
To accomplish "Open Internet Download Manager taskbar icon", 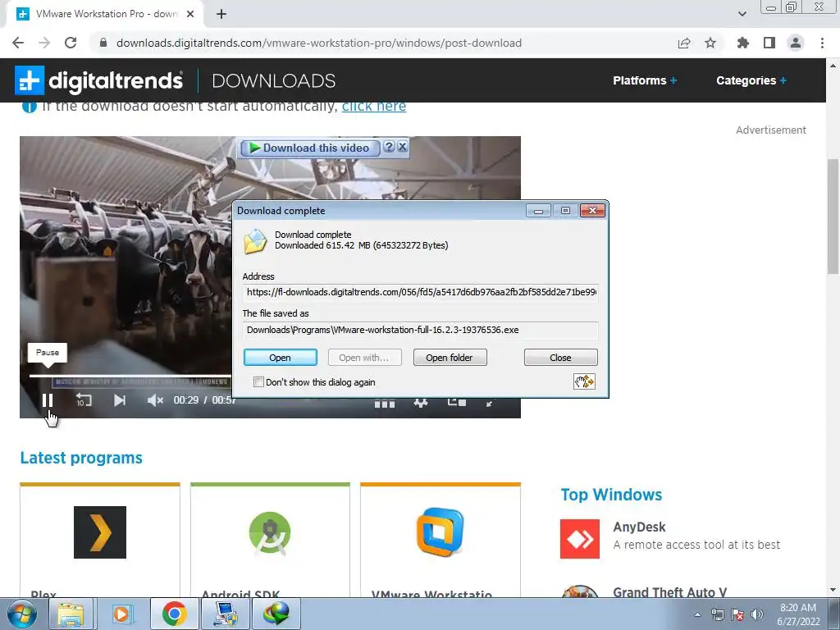I will tap(276, 614).
